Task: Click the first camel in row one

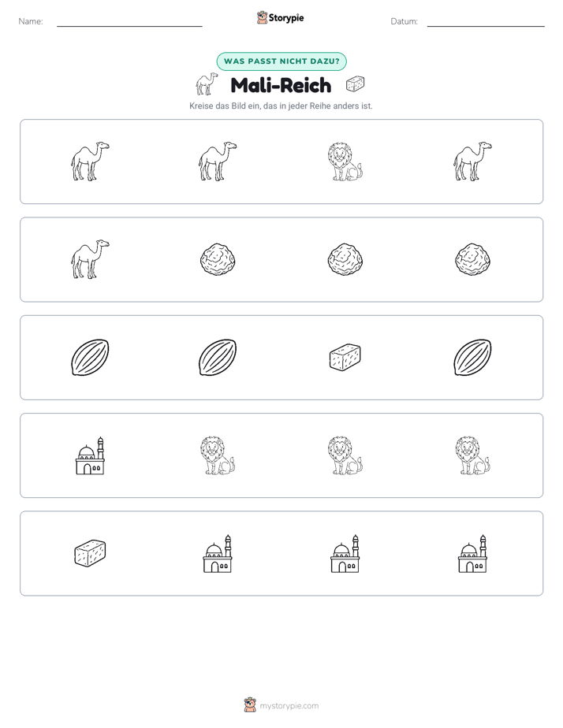Action: [90, 161]
